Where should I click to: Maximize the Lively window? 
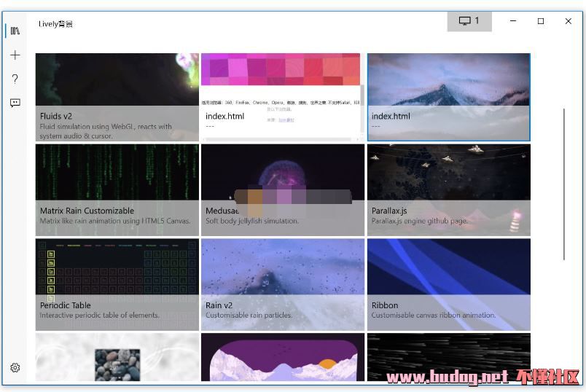[541, 21]
